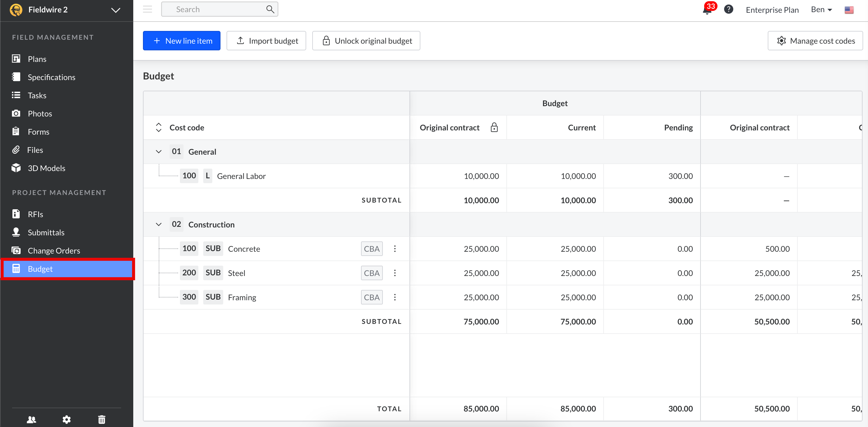Click the New line item button
Viewport: 868px width, 427px height.
click(x=182, y=41)
